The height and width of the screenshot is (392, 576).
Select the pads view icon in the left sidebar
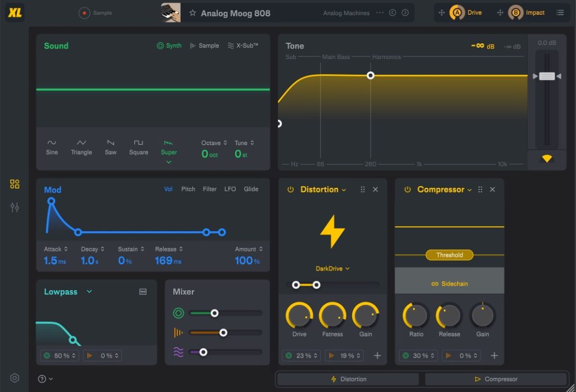pos(14,184)
